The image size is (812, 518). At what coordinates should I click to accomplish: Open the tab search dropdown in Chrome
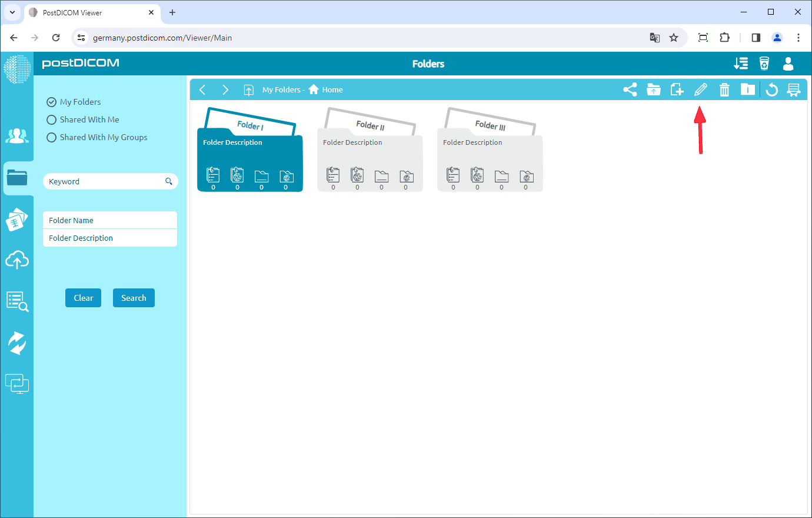12,12
